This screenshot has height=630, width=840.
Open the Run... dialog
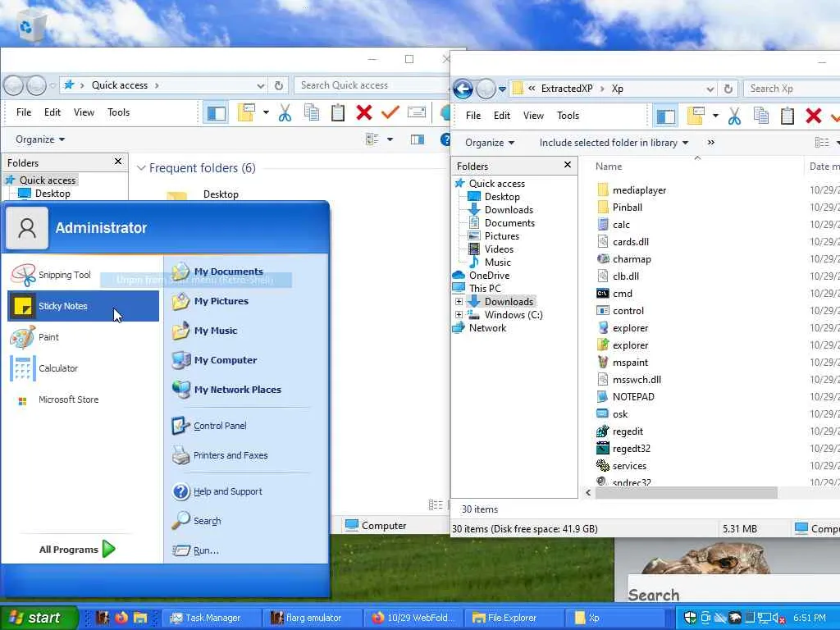point(195,550)
